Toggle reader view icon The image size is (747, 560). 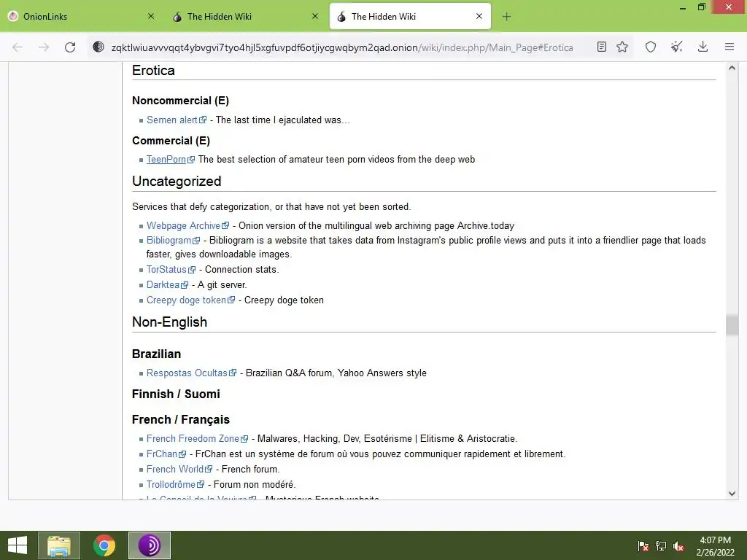[x=602, y=47]
